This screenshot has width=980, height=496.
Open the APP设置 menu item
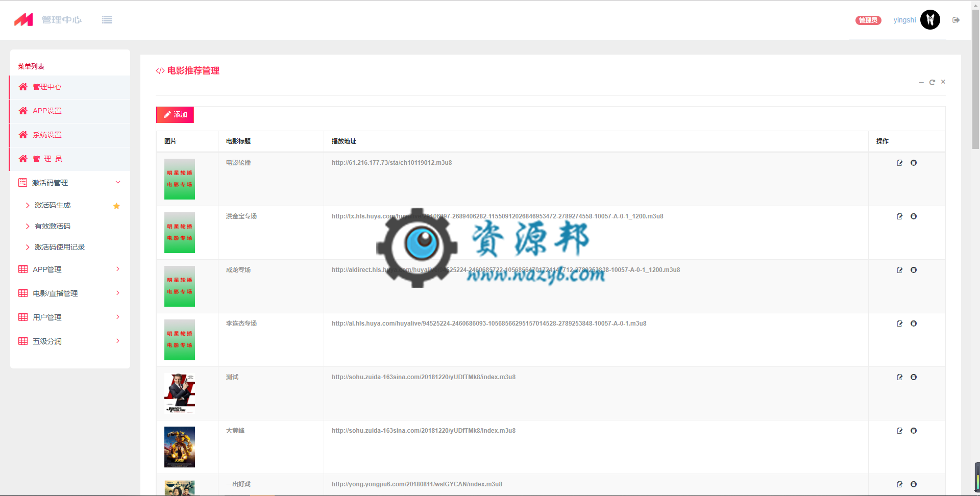coord(70,111)
